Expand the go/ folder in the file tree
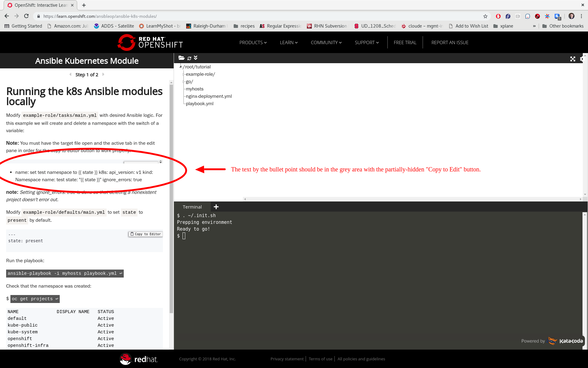 (x=184, y=82)
